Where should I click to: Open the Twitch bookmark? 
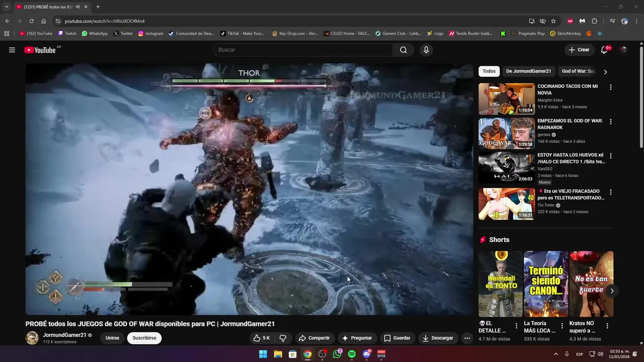(x=67, y=34)
